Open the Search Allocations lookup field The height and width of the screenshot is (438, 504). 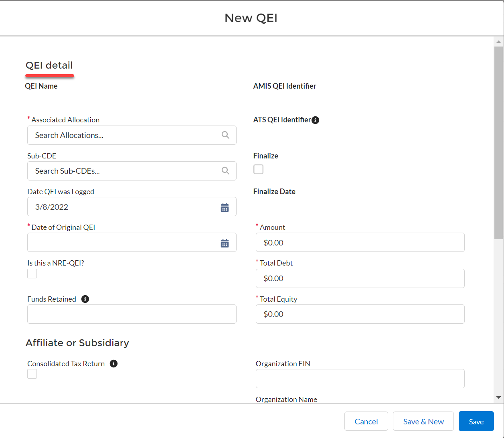tap(124, 135)
